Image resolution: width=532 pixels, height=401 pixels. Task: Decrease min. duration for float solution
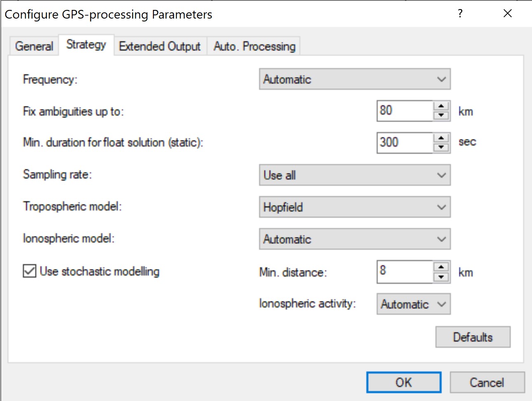point(441,147)
